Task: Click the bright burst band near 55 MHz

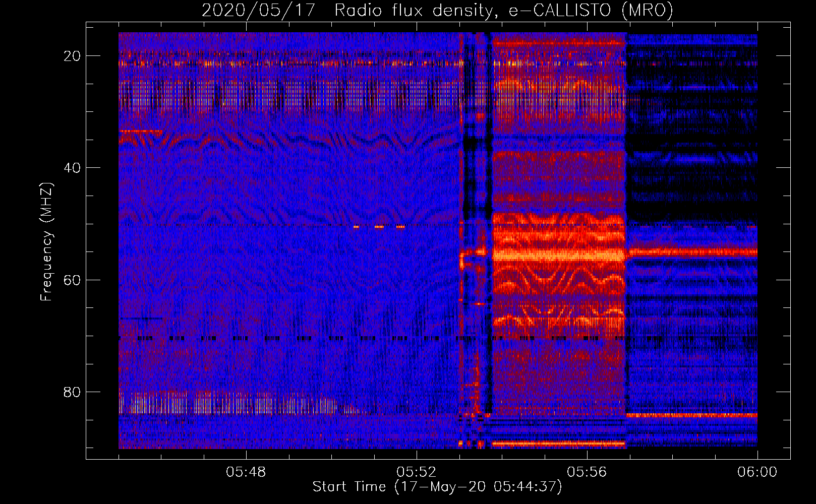Action: point(559,255)
